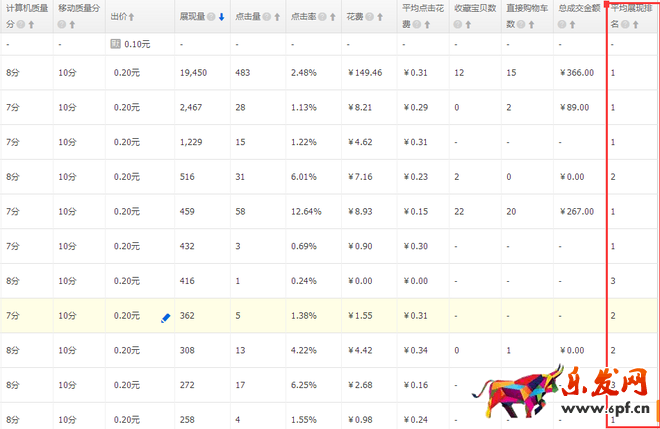Click help icon next to 点击量 header
Viewport: 660px width, 429px height.
(x=265, y=17)
